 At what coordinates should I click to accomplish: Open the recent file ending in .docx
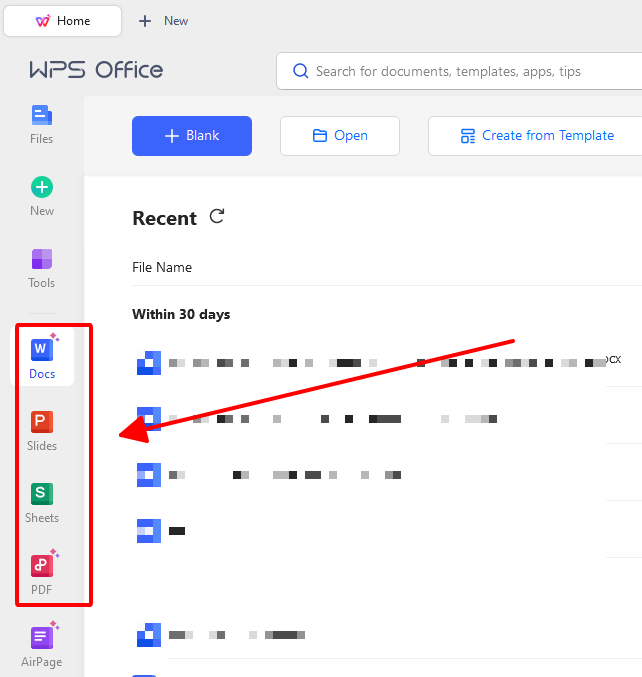pyautogui.click(x=380, y=363)
